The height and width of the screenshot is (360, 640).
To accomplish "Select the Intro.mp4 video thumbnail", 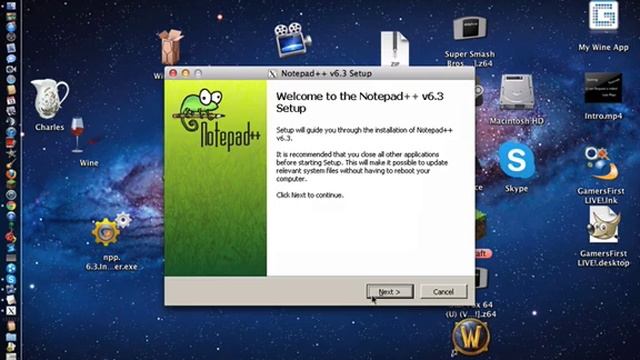I will [603, 88].
